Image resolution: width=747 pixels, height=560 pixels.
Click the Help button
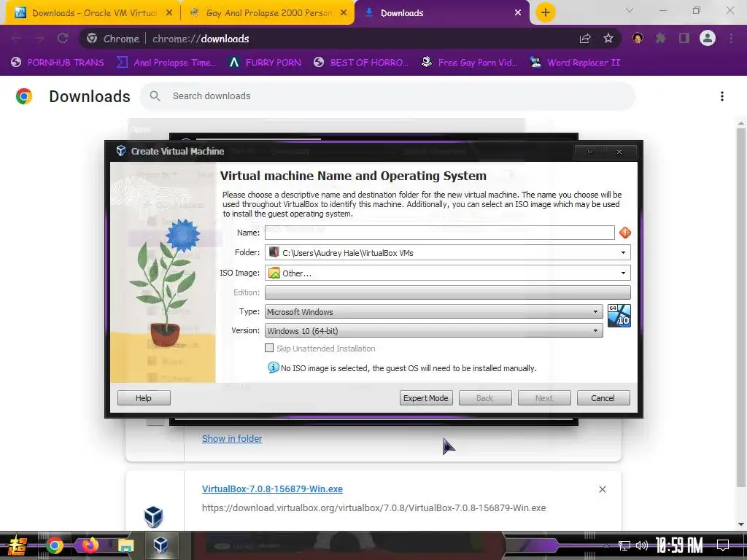144,398
